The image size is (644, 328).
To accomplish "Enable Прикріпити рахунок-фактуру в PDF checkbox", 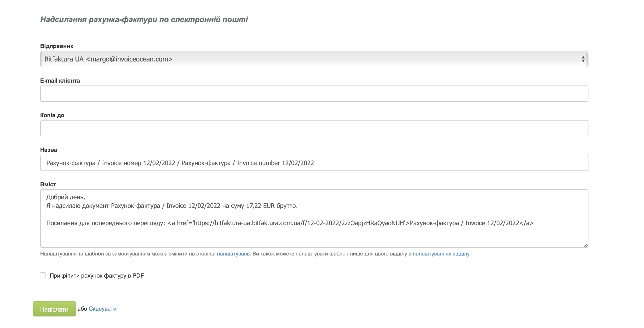I will [x=43, y=275].
